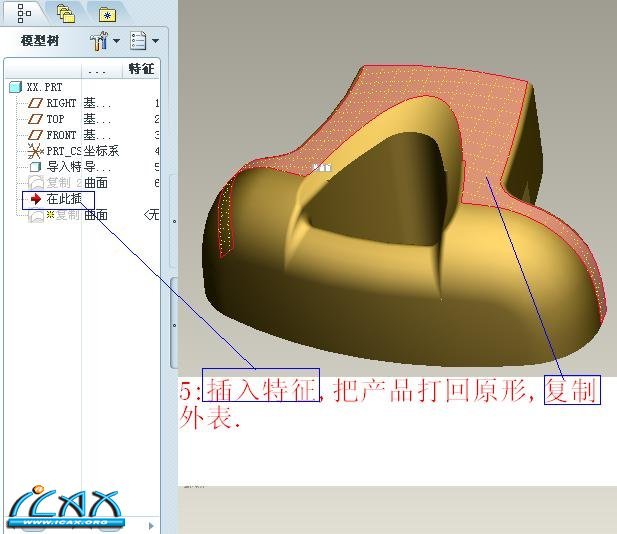This screenshot has height=534, width=617.
Task: Select the XX.PRT root part icon
Action: coord(16,88)
